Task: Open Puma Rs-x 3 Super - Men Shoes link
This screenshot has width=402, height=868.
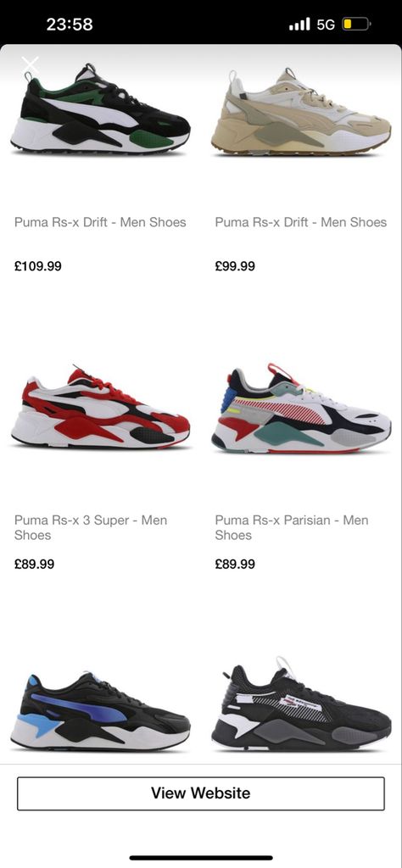Action: coord(91,527)
